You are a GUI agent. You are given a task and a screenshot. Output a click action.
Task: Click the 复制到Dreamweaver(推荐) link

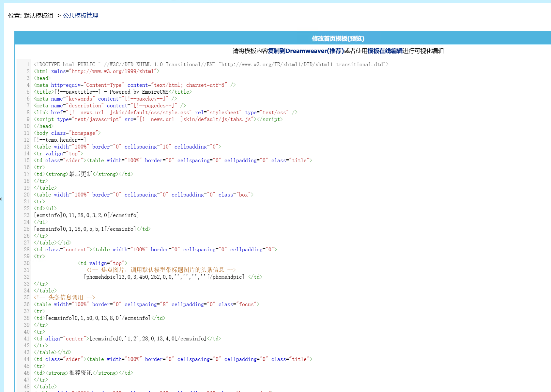coord(306,51)
